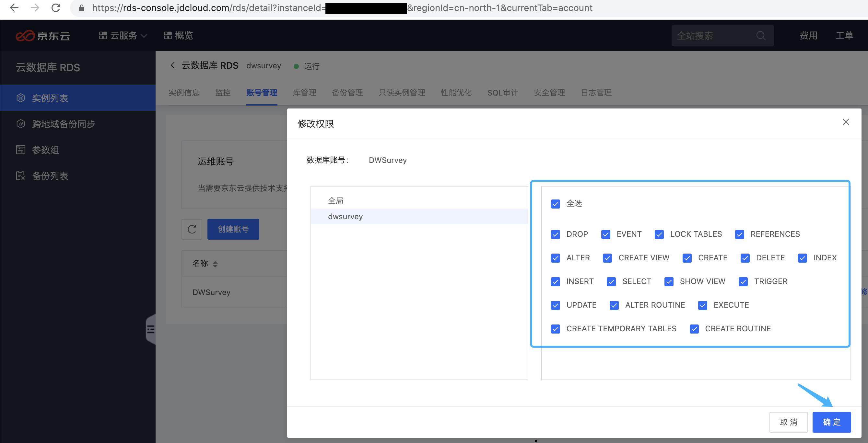Toggle CREATE ROUTINE privilege checkbox
Viewport: 868px width, 443px height.
tap(694, 329)
